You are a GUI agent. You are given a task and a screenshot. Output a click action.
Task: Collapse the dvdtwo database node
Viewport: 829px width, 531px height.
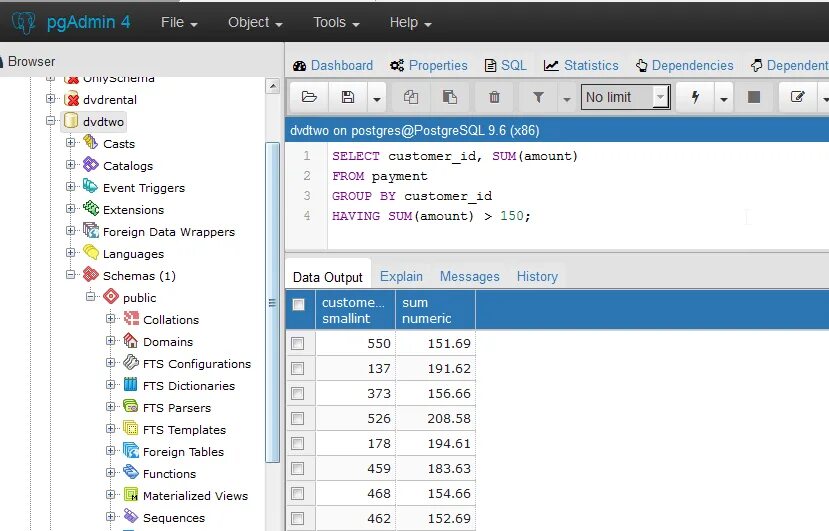pyautogui.click(x=50, y=121)
